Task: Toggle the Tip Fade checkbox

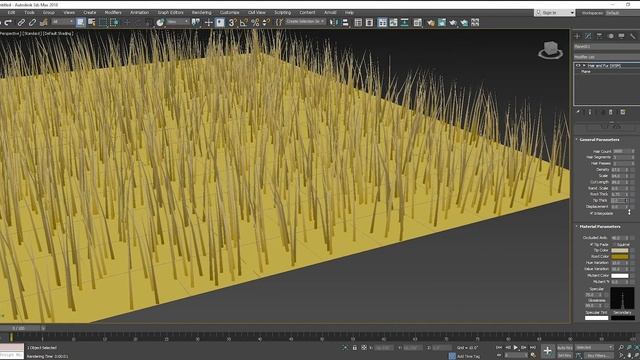Action: [591, 244]
